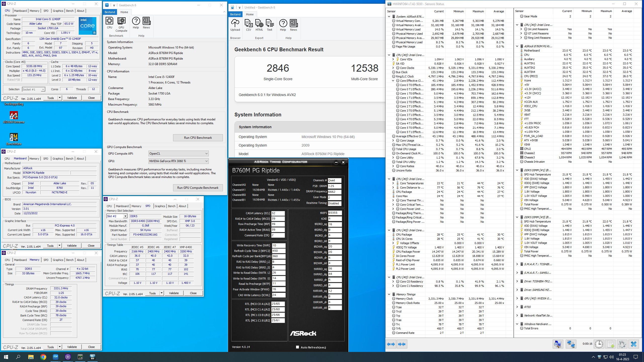Click DRAM Frequency field 6662
Screen dimensions: 644x362
coord(335,192)
